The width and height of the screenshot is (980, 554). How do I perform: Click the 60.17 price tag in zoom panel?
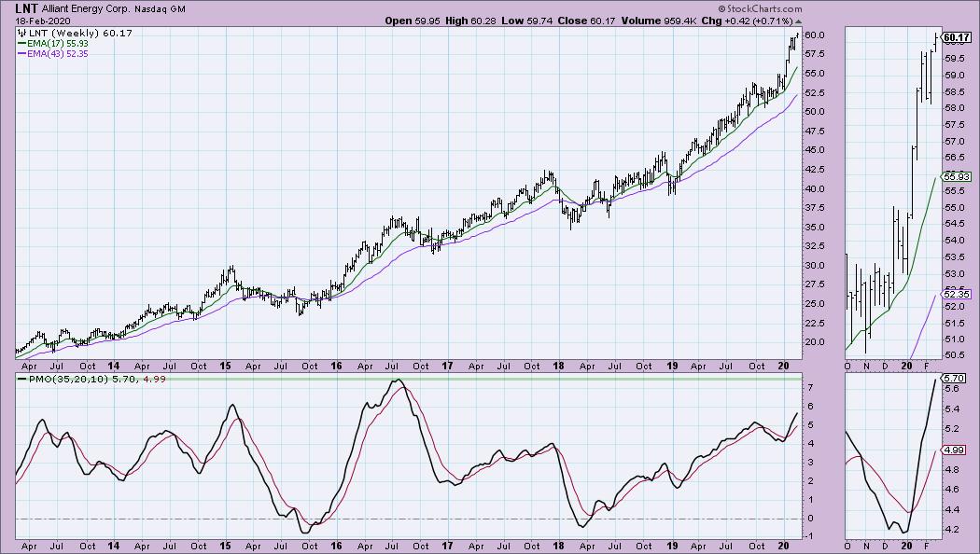click(x=957, y=38)
